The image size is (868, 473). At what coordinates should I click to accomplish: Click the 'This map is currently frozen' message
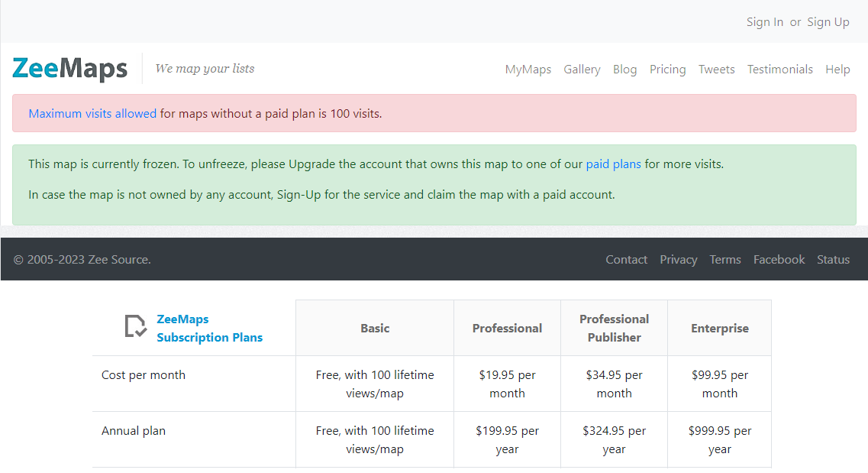376,164
